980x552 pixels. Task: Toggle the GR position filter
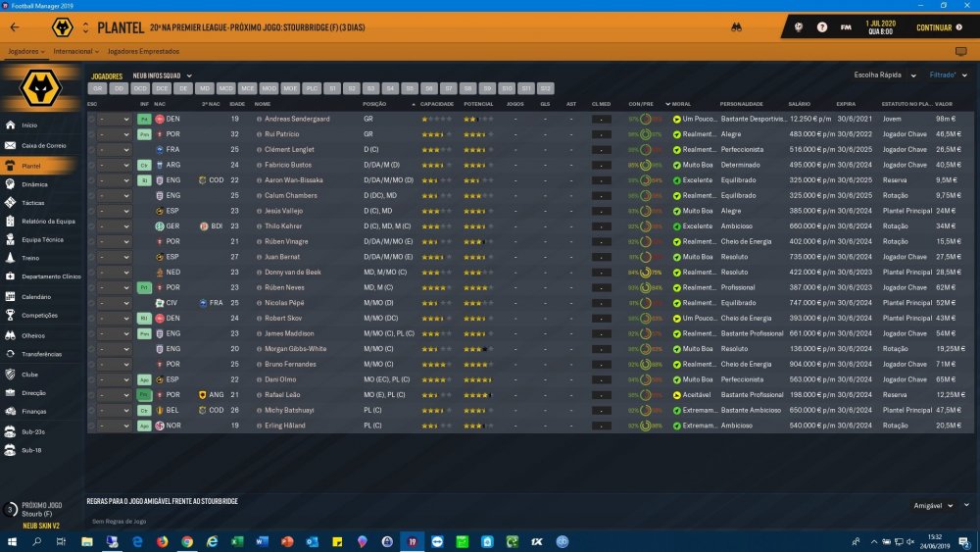pos(97,89)
